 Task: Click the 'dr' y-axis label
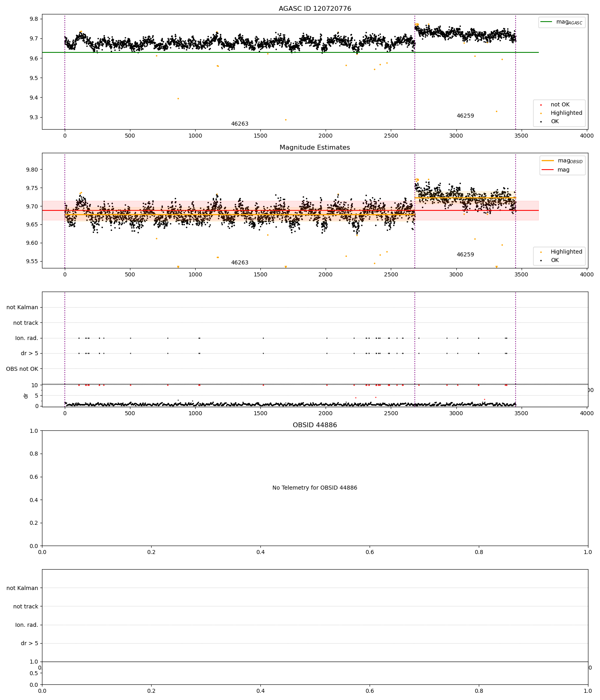(26, 396)
